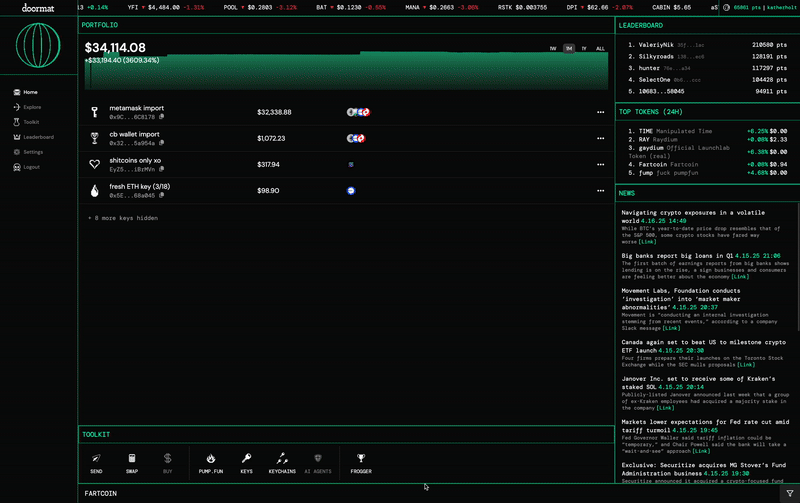Open more options for fresh ETH key
Screen dimensions: 800x503
point(601,191)
